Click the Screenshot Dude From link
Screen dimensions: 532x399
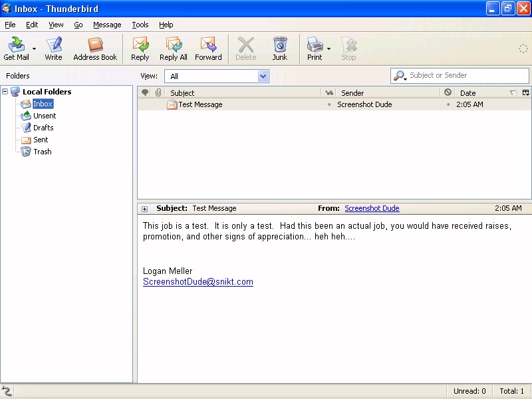pos(372,208)
